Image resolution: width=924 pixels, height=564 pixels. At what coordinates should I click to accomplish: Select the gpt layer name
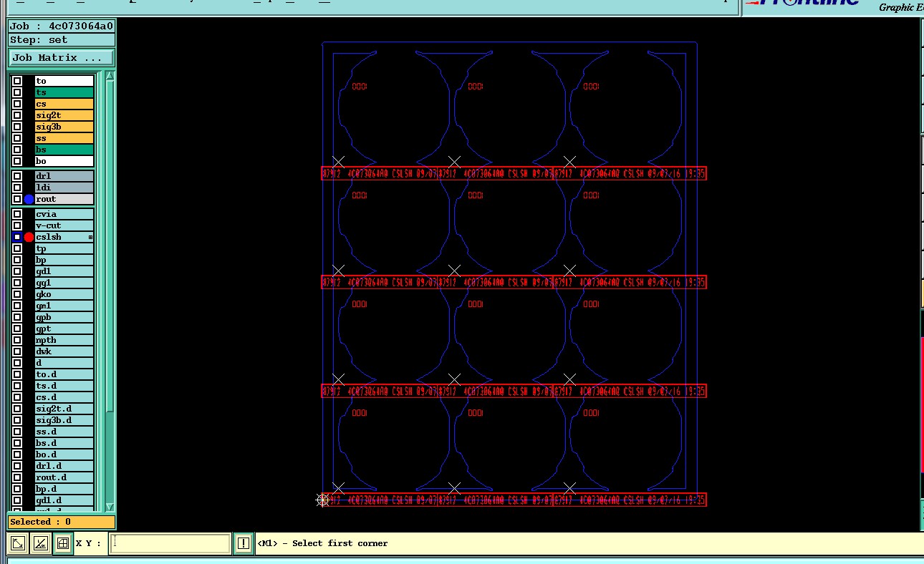point(64,329)
